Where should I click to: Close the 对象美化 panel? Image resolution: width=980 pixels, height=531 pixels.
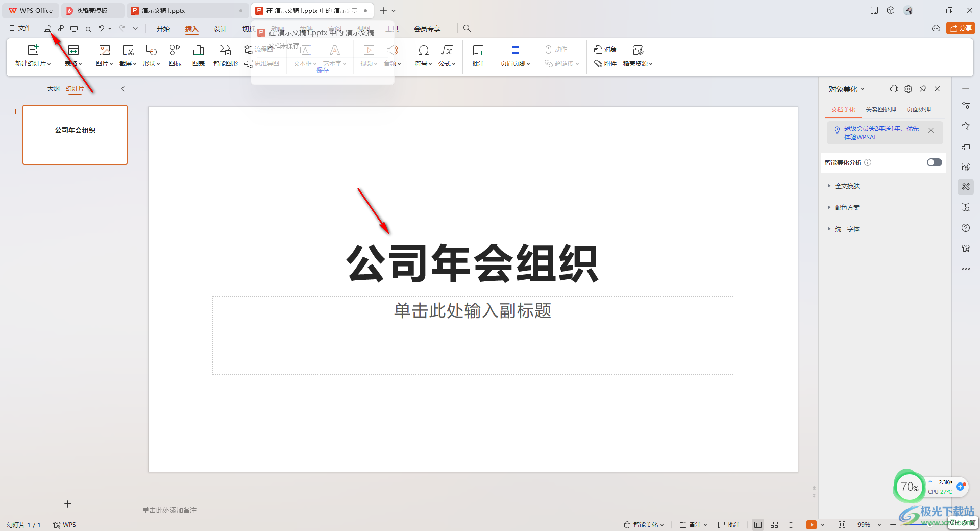point(937,89)
